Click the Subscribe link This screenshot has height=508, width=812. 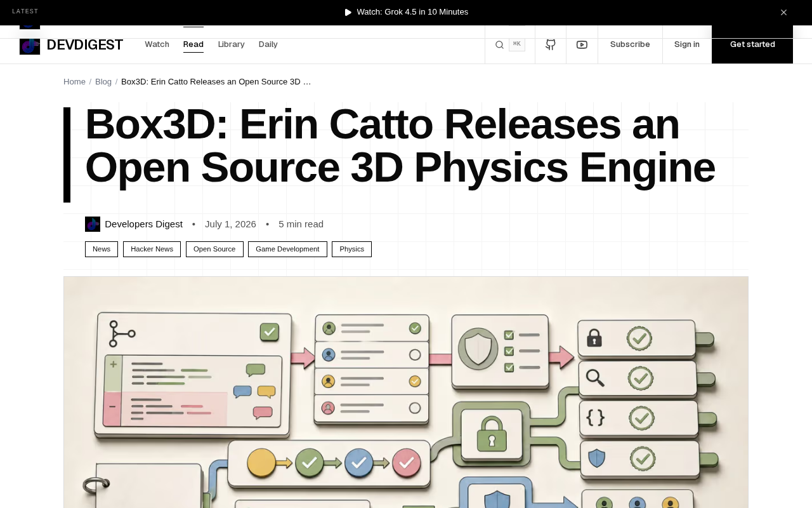(630, 44)
